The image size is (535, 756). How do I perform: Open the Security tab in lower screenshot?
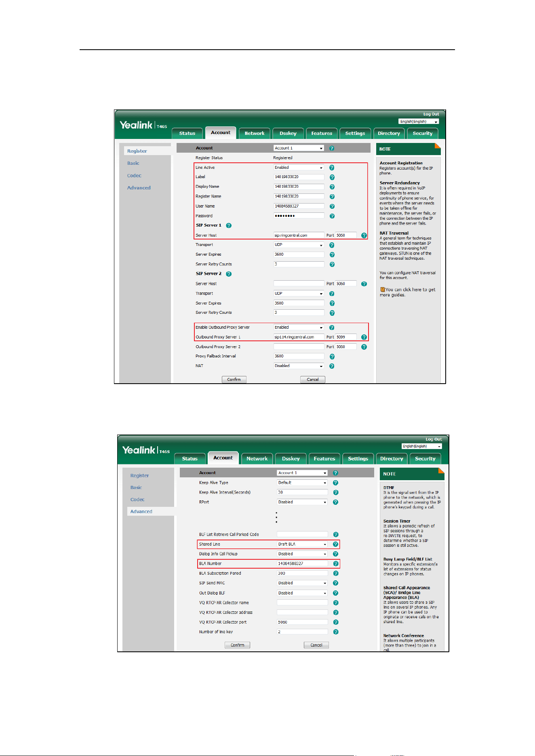coord(425,459)
